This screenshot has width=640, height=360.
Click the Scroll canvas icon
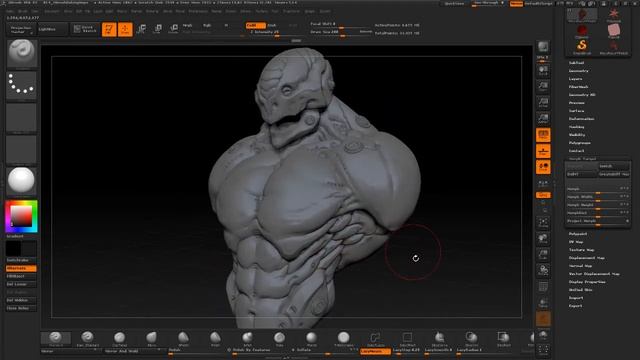tap(543, 71)
